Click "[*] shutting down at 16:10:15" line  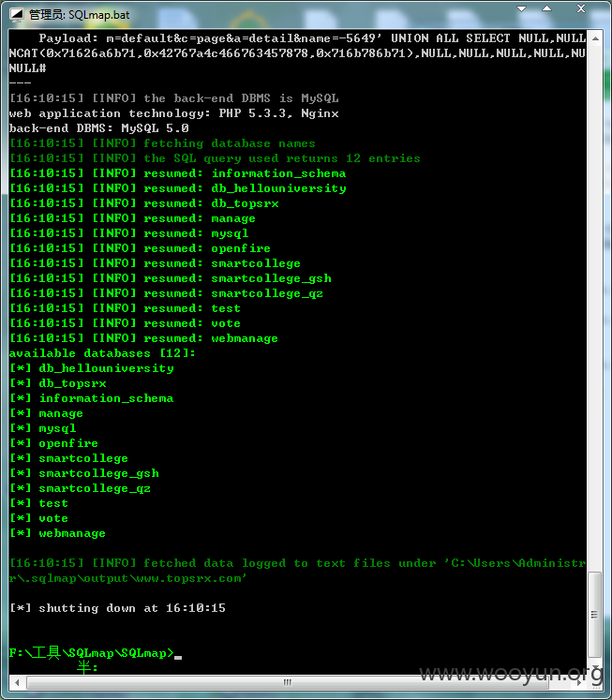(118, 608)
